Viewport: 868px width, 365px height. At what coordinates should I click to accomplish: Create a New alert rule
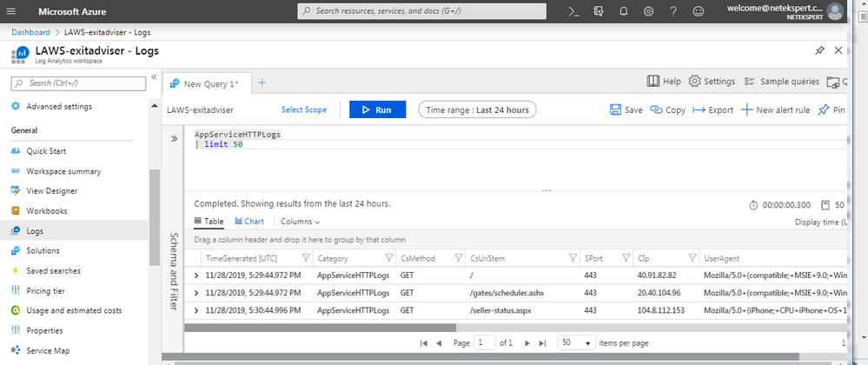coord(775,109)
